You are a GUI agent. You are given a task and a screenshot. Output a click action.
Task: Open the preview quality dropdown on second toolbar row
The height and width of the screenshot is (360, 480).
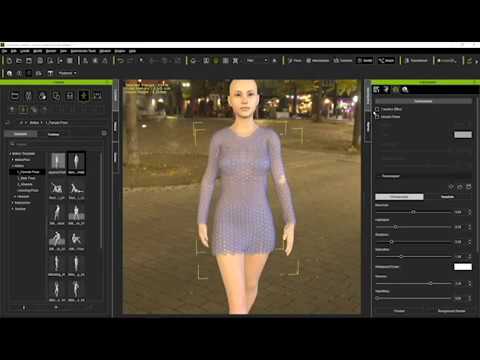pyautogui.click(x=67, y=73)
